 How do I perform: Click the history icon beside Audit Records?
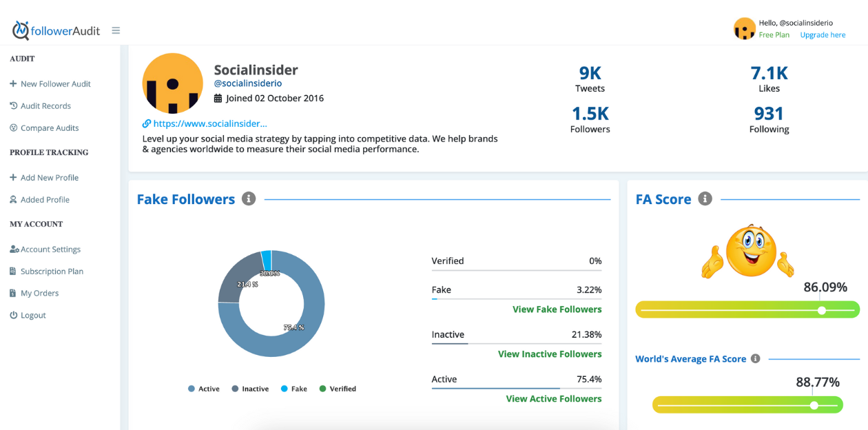[13, 105]
